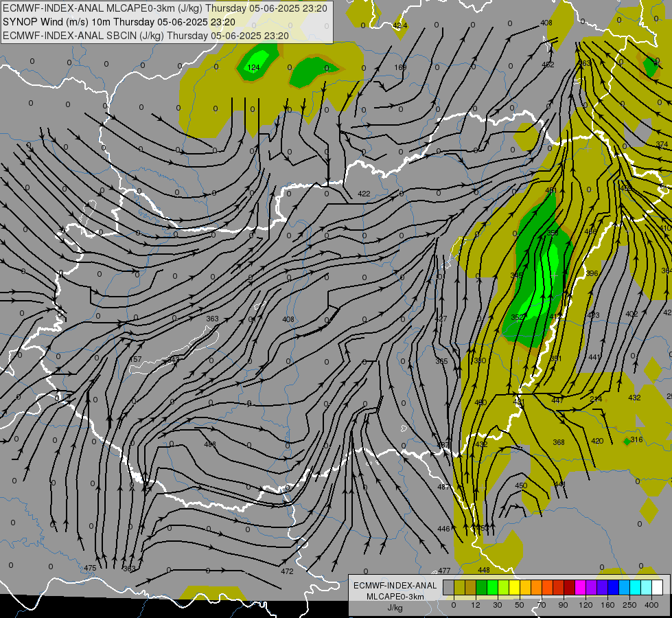Select the 466 value on the map
The width and height of the screenshot is (672, 618).
click(590, 231)
